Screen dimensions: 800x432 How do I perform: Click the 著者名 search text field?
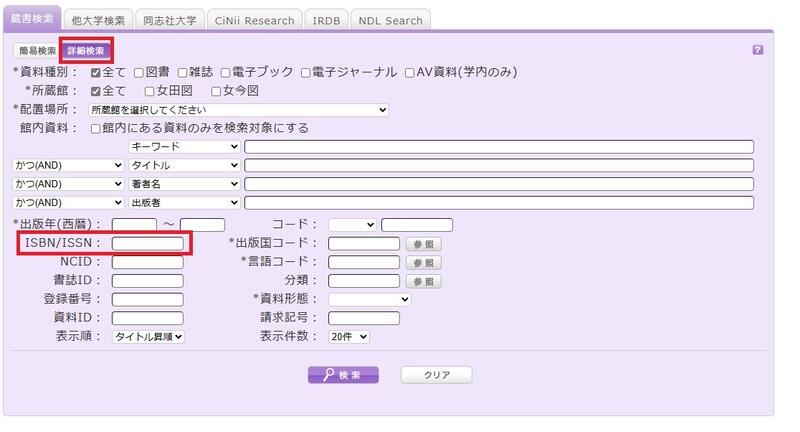click(x=499, y=184)
